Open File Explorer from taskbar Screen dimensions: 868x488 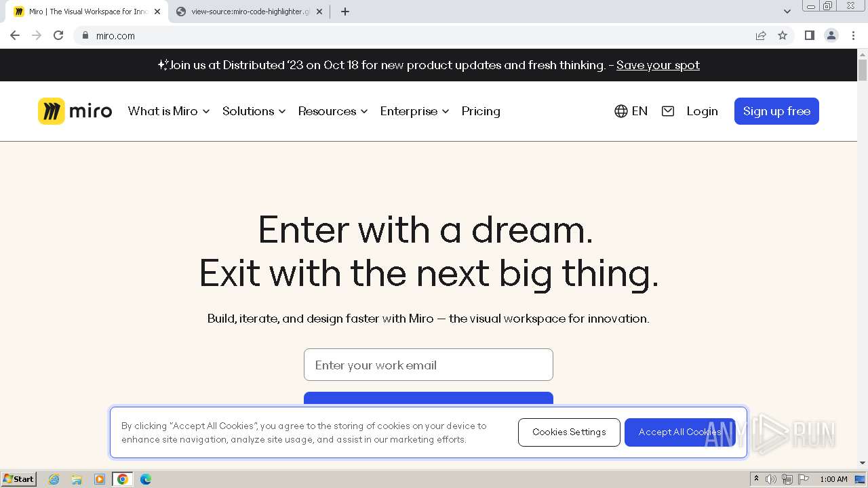tap(77, 479)
